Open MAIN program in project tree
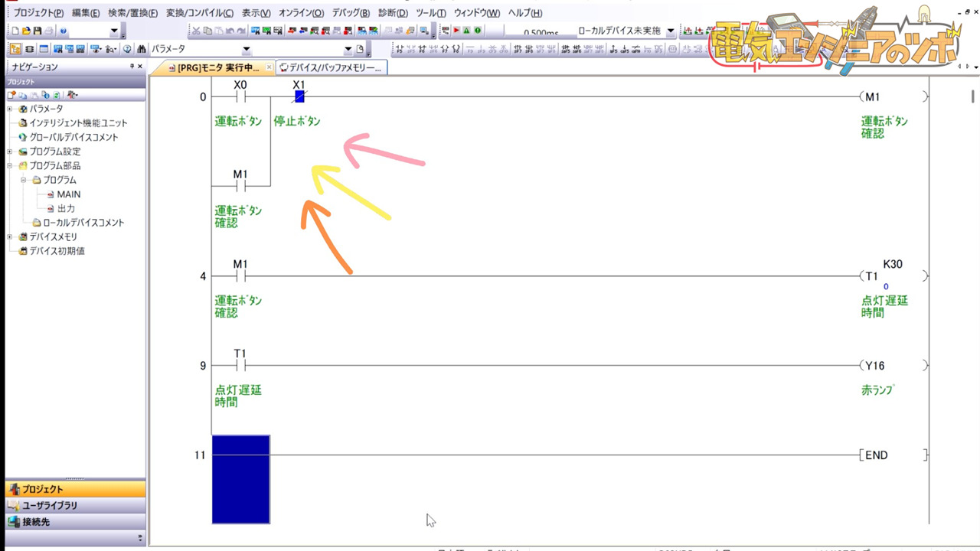The height and width of the screenshot is (551, 980). 68,194
